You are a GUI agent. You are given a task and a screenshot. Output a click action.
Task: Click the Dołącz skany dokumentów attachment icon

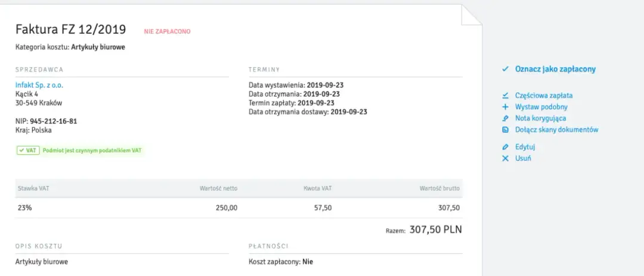click(x=505, y=130)
